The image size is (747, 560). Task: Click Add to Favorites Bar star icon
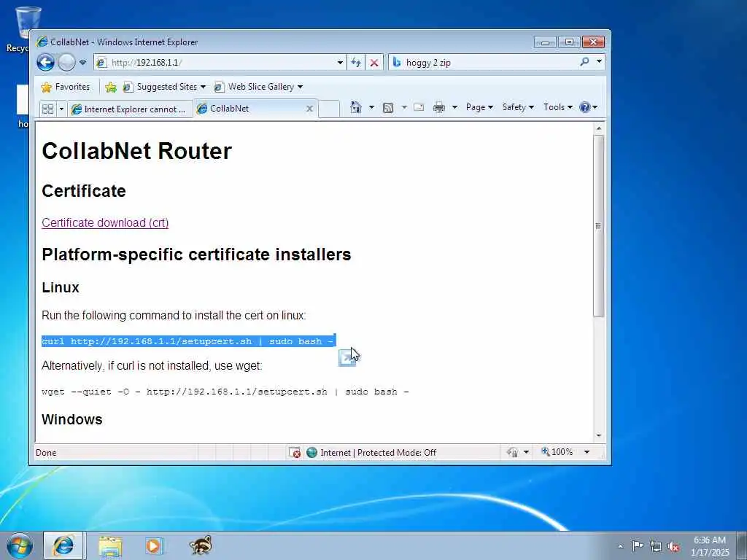tap(111, 87)
